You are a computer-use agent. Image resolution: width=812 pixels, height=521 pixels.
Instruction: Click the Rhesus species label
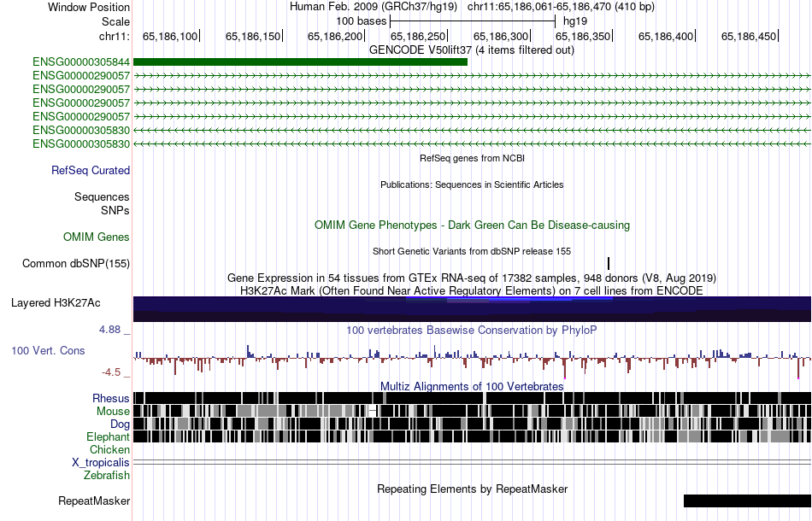[x=111, y=398]
